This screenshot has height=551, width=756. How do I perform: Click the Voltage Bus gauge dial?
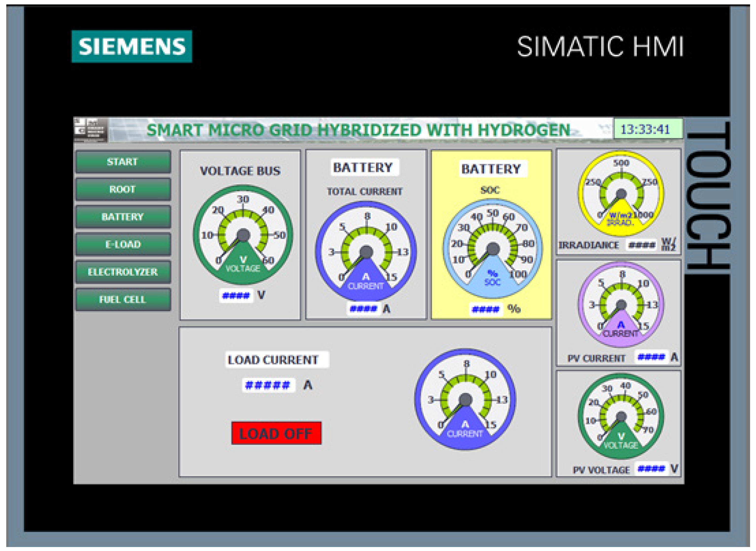coord(243,235)
